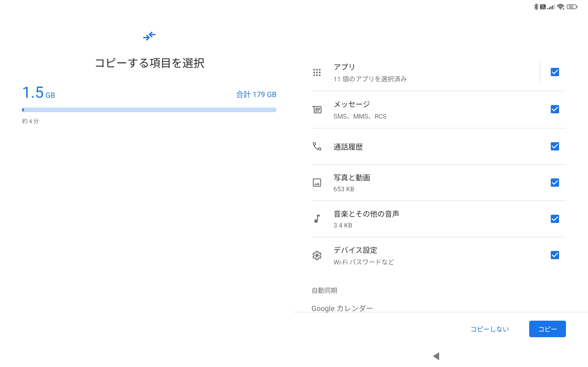The width and height of the screenshot is (588, 367).
Task: Tap the back navigation triangle
Action: 436,356
